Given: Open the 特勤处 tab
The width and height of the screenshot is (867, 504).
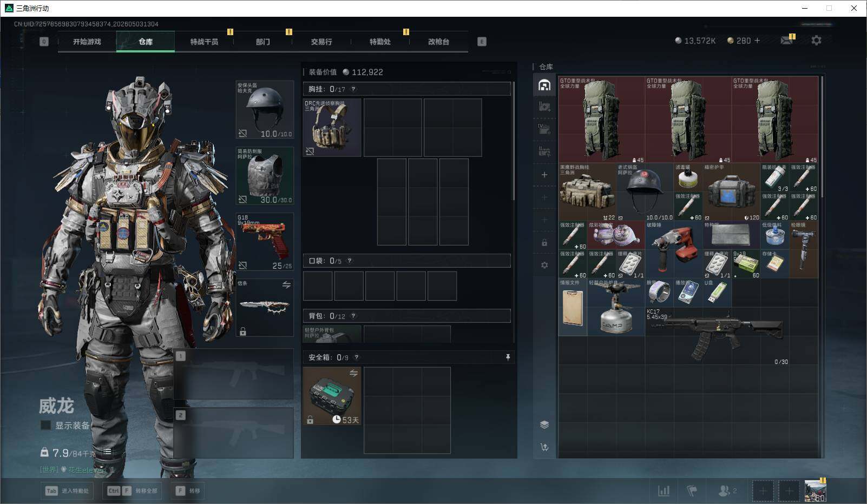Looking at the screenshot, I should (x=380, y=42).
